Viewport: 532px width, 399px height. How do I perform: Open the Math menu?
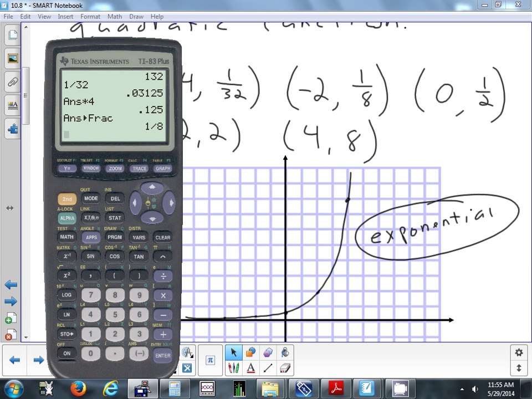[x=115, y=16]
